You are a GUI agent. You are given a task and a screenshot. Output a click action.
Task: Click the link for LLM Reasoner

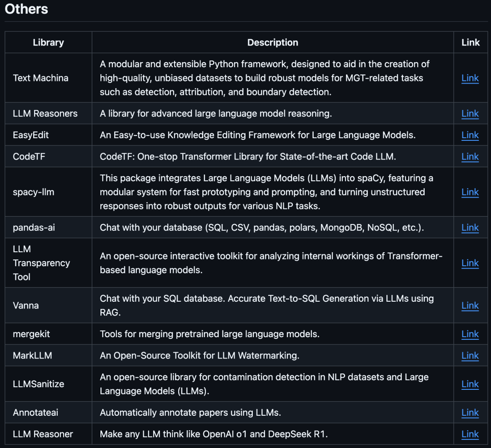click(x=470, y=434)
